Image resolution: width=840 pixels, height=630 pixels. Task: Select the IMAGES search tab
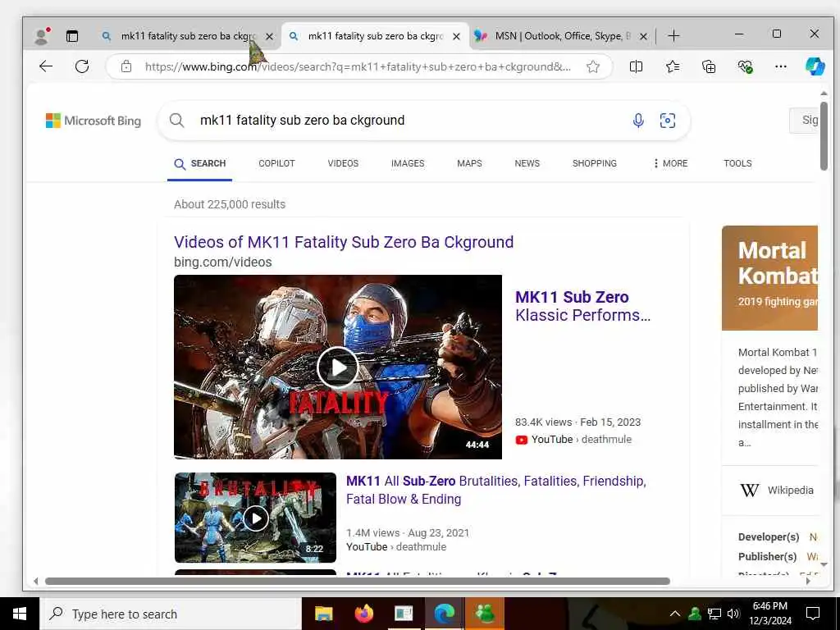[408, 163]
